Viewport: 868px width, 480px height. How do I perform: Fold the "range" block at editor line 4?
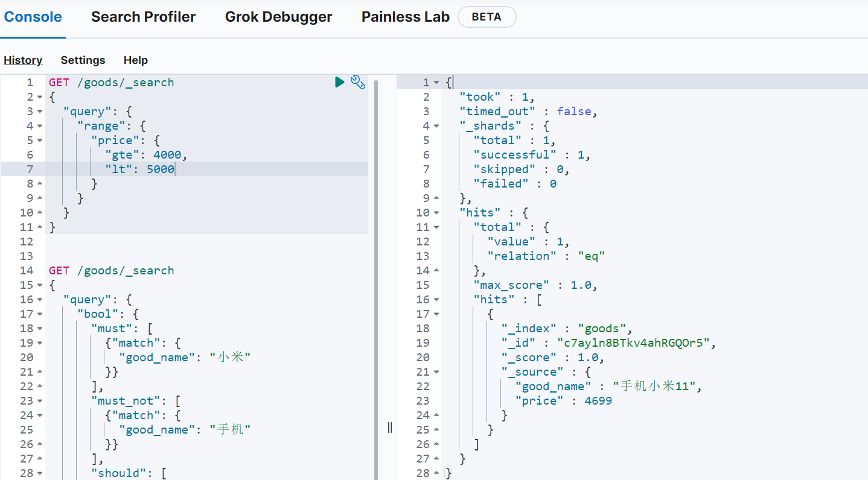[x=40, y=126]
